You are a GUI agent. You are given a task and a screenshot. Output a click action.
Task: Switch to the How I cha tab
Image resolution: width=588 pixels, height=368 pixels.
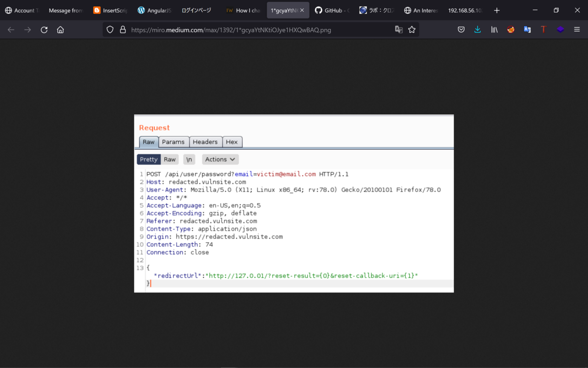244,10
